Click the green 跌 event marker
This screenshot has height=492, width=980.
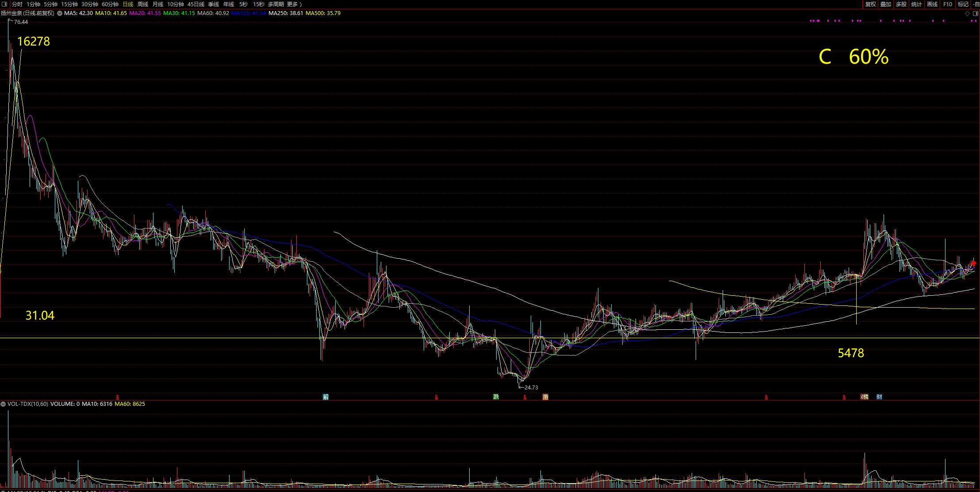click(496, 397)
